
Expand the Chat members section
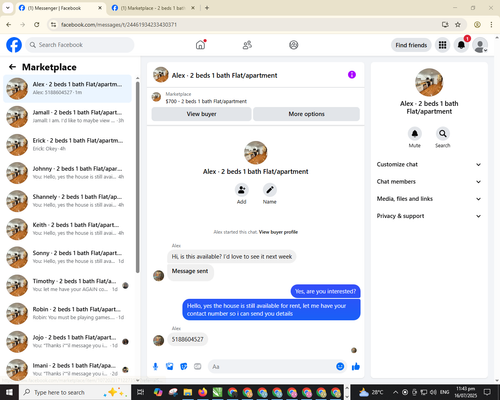[x=429, y=182]
